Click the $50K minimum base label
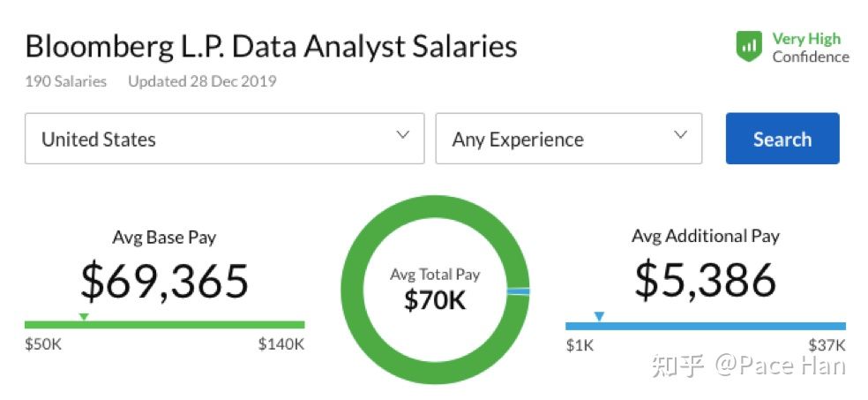868x400 pixels. tap(43, 344)
